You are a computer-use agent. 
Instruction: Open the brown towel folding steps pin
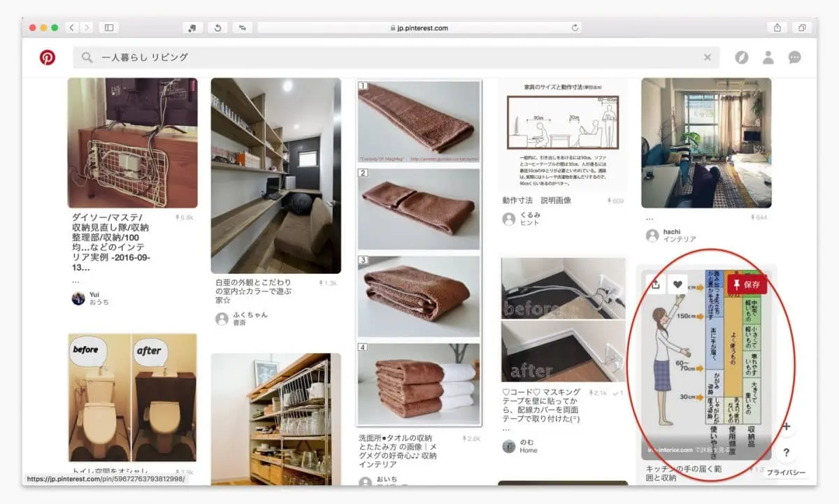tap(419, 253)
